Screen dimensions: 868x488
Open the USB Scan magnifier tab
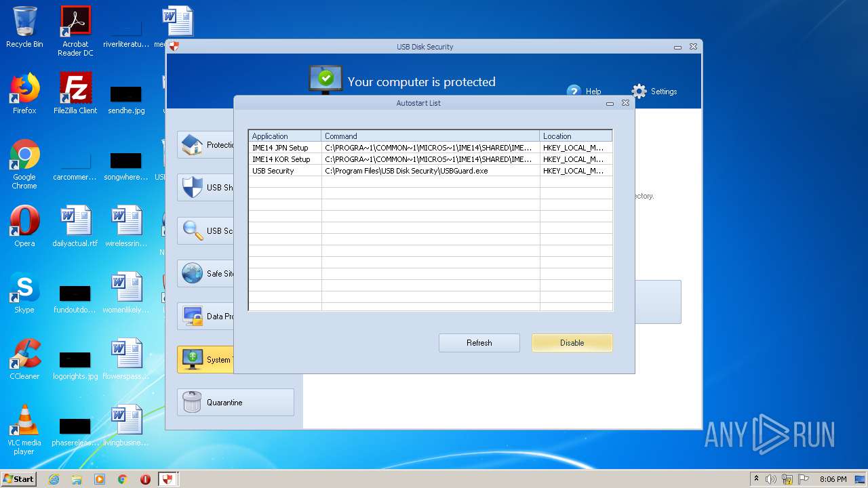pos(206,231)
